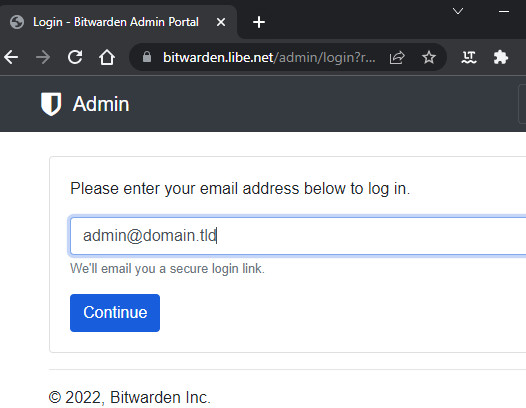The width and height of the screenshot is (526, 408).
Task: Click the blue Continue button
Action: [x=115, y=313]
